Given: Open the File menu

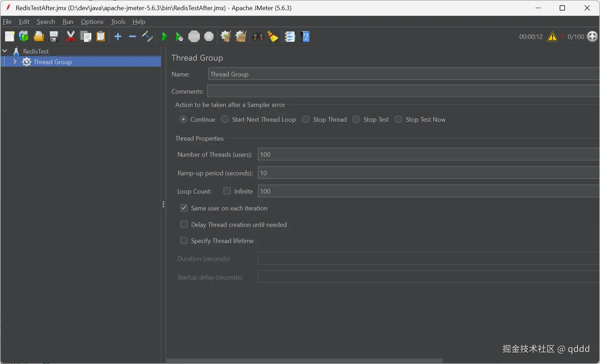Looking at the screenshot, I should click(7, 21).
